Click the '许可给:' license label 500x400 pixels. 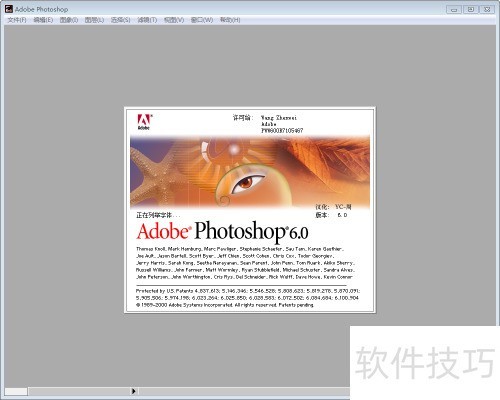pos(243,118)
